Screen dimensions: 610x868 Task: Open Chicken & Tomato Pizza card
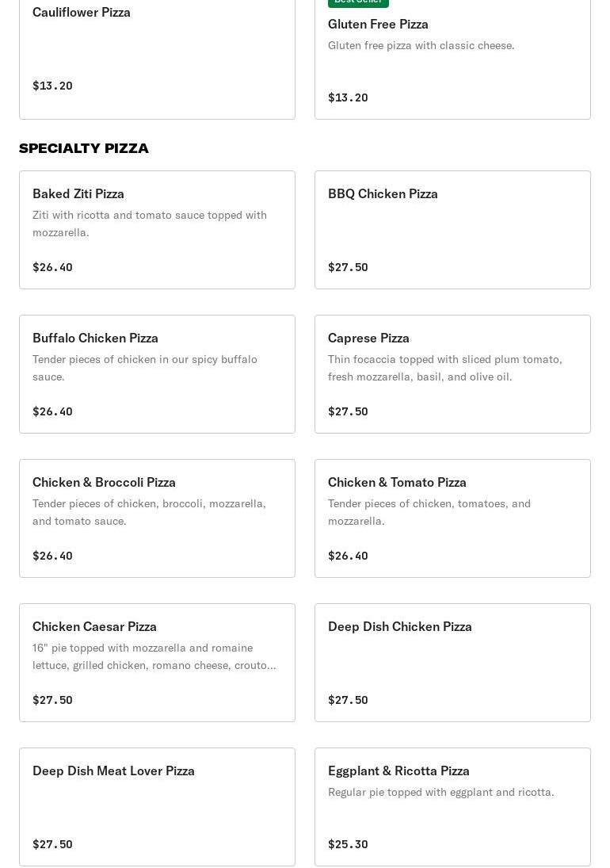coord(452,518)
